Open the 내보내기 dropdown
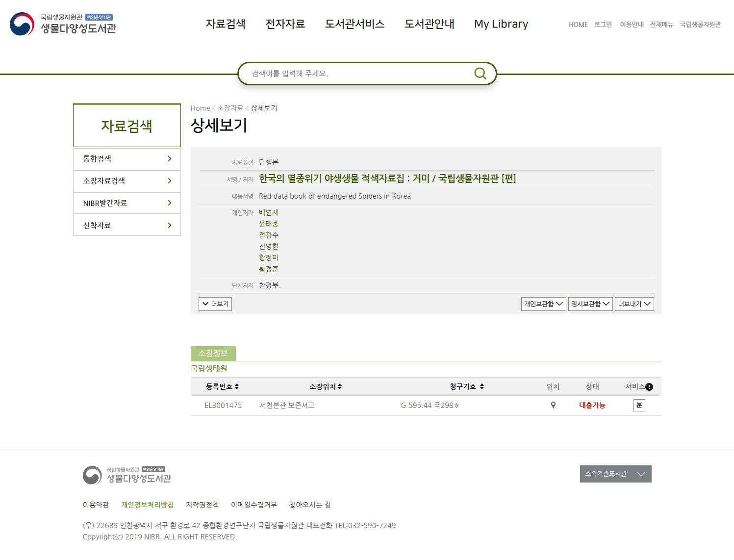734x560 pixels. tap(634, 304)
